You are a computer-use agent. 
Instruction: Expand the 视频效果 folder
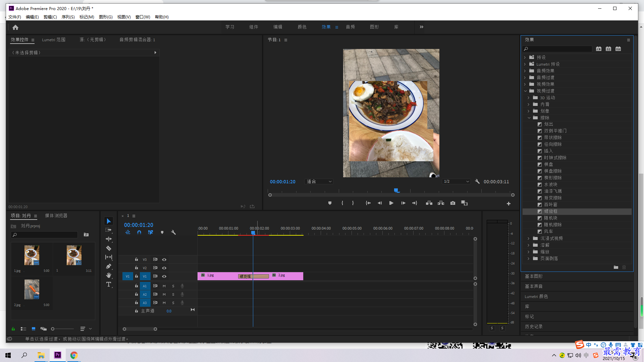(525, 84)
